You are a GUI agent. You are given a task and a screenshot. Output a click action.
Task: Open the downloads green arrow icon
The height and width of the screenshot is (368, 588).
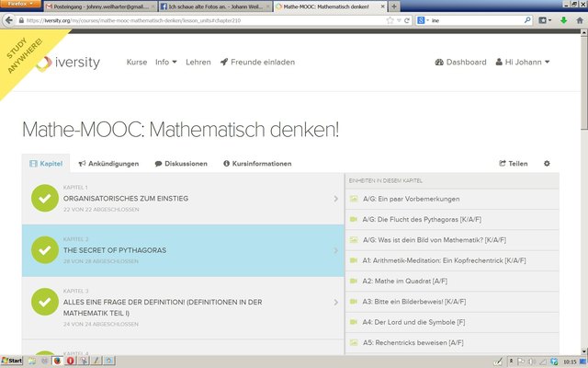click(563, 20)
